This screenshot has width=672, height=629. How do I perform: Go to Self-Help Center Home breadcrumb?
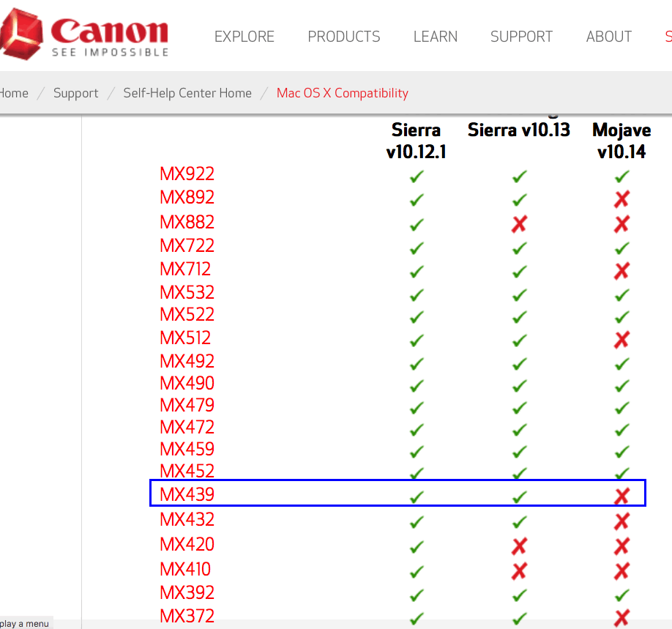187,93
